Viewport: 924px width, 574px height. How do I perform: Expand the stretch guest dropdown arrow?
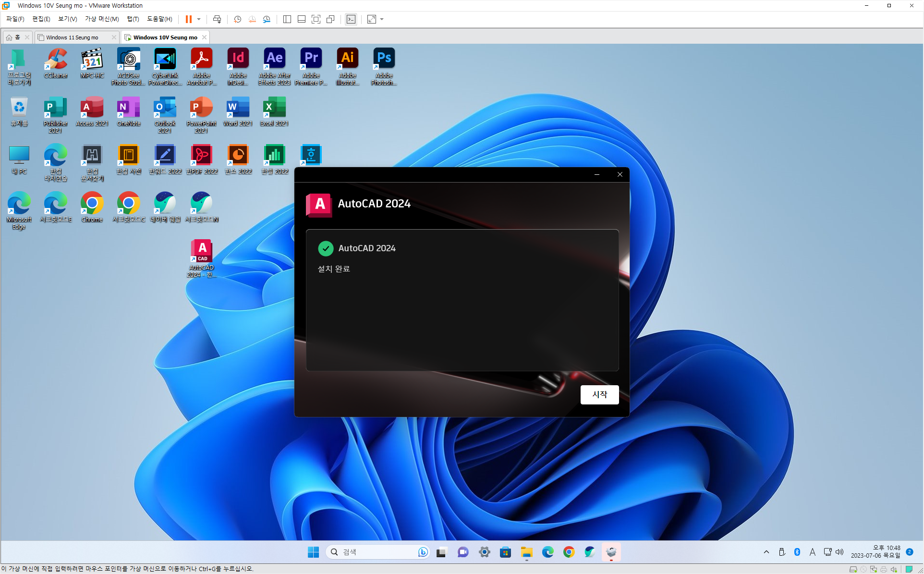pos(382,19)
